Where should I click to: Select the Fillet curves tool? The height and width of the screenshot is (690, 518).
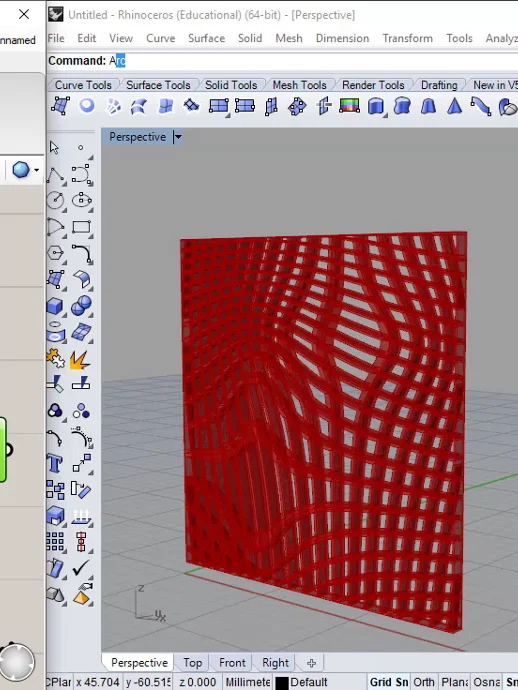click(x=81, y=253)
